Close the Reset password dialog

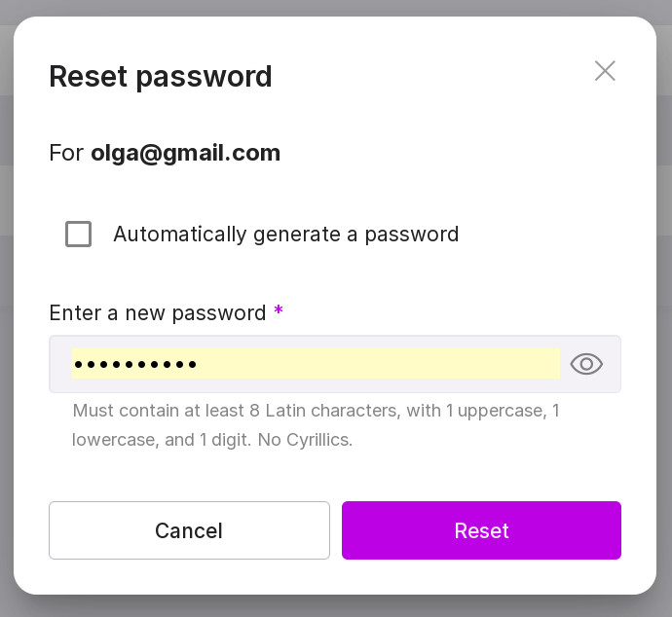click(605, 71)
